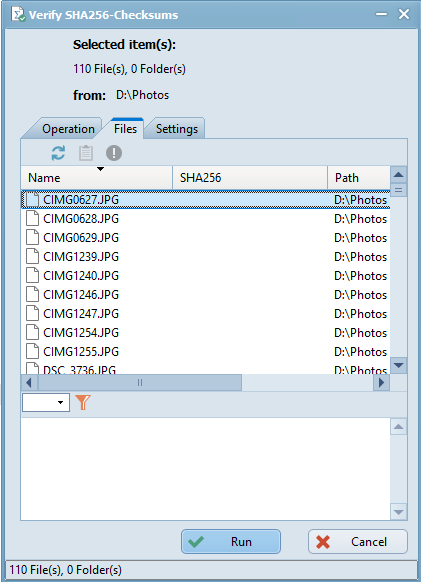Sort by the Name column header
The width and height of the screenshot is (421, 582).
[x=97, y=178]
